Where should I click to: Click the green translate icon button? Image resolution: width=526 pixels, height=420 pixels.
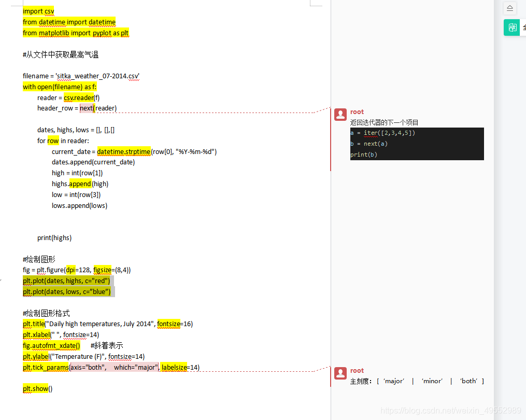click(512, 27)
